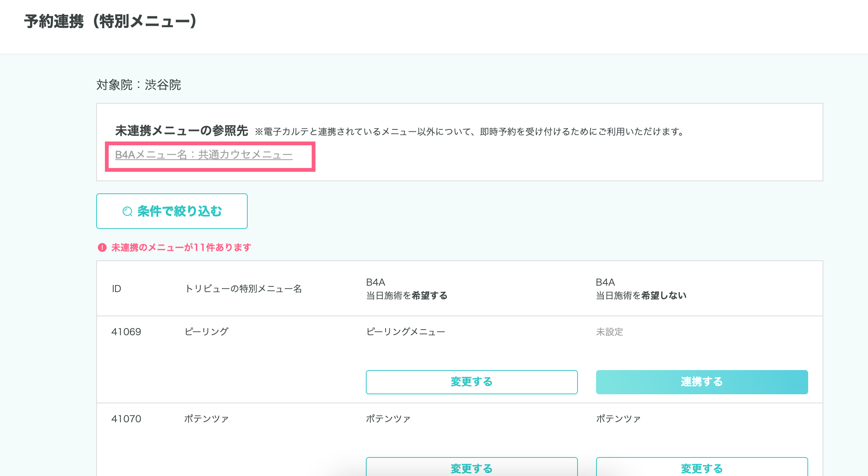Click 連携する button for ピーリング row
Image resolution: width=868 pixels, height=476 pixels.
pos(702,382)
